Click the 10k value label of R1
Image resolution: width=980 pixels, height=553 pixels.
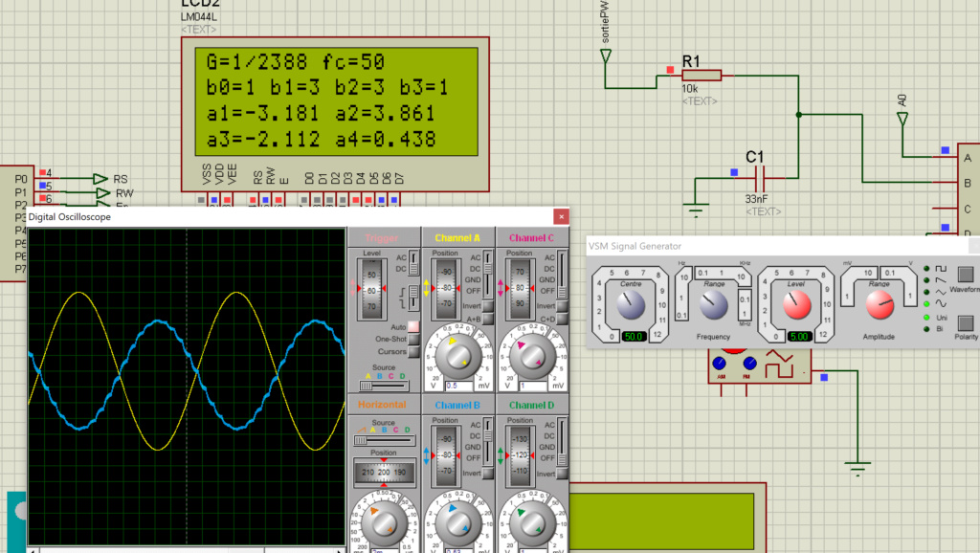(x=690, y=89)
